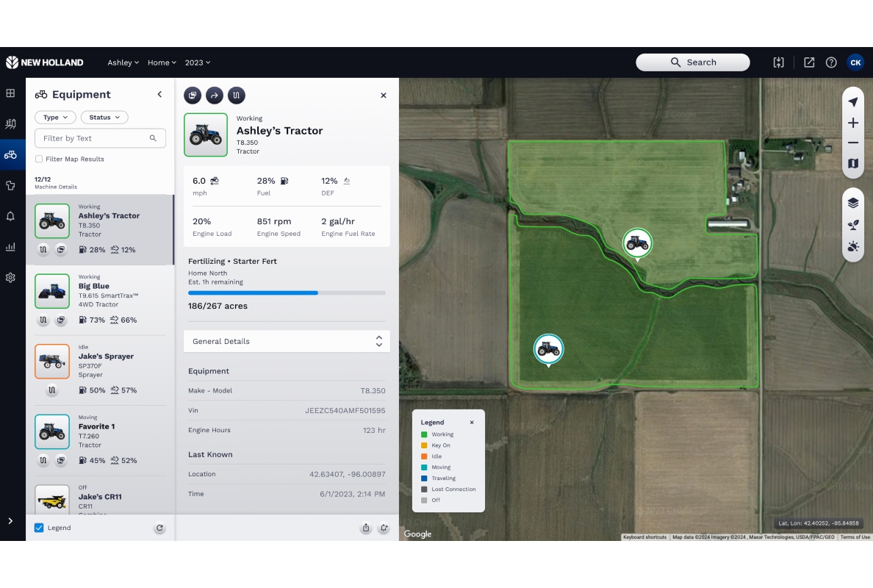Expand the sidebar with the bottom arrow
Screen dimensions: 873x588
click(10, 521)
